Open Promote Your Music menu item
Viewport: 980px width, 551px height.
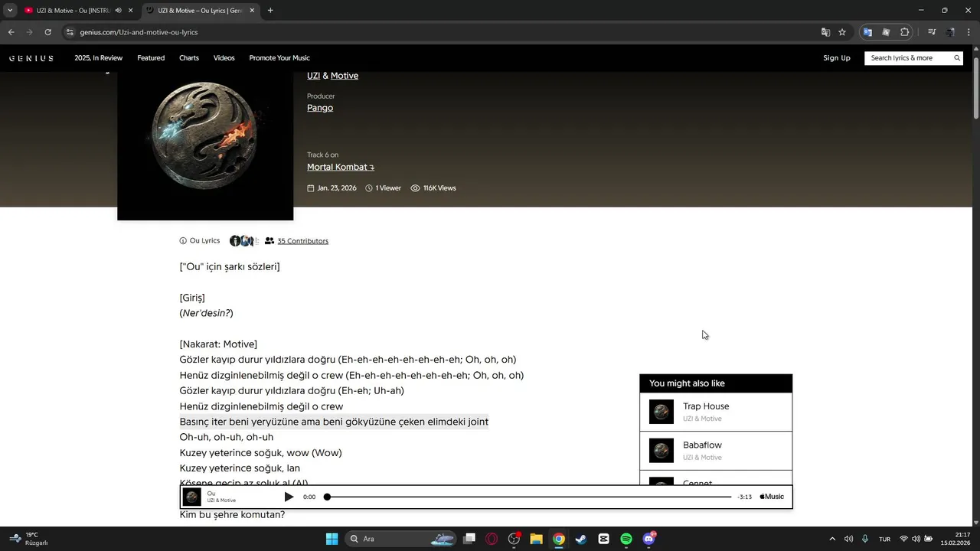tap(279, 58)
